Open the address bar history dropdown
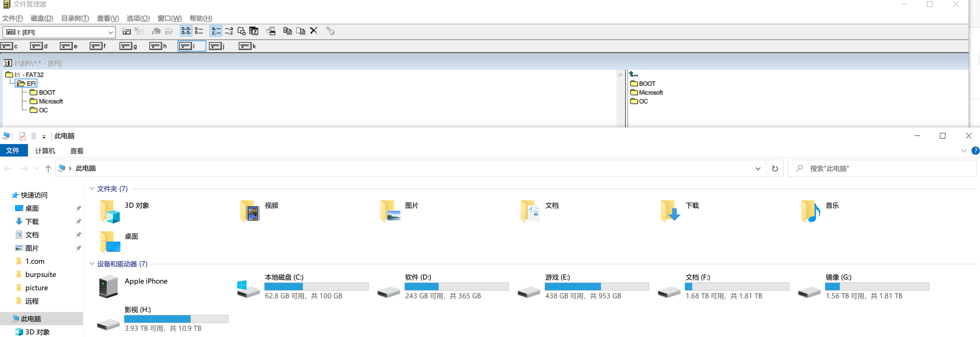The height and width of the screenshot is (337, 980). pos(758,169)
